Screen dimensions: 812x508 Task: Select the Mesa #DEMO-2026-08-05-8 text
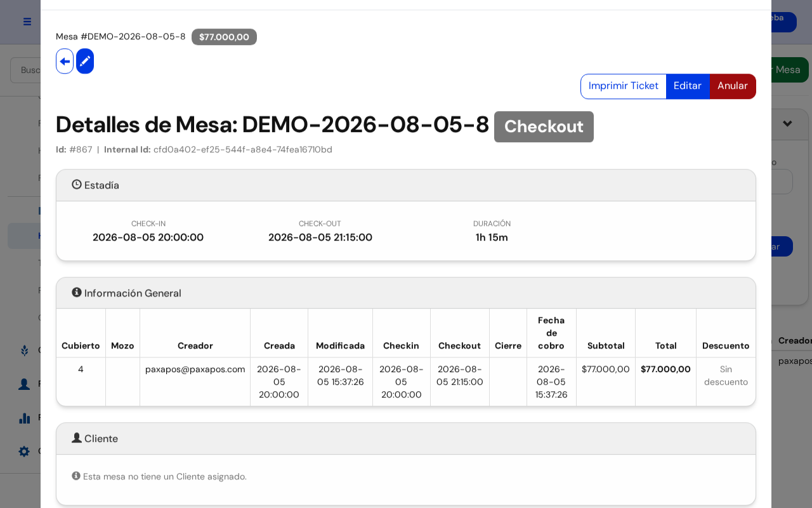point(121,37)
